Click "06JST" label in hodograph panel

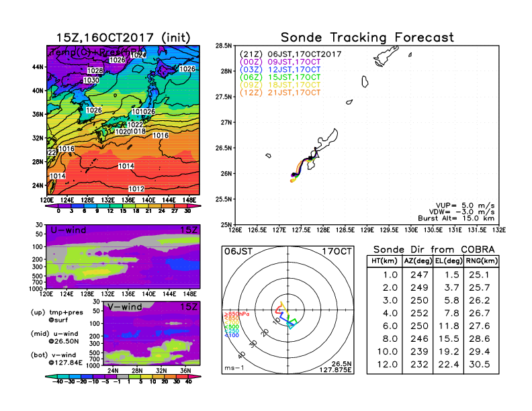[238, 252]
